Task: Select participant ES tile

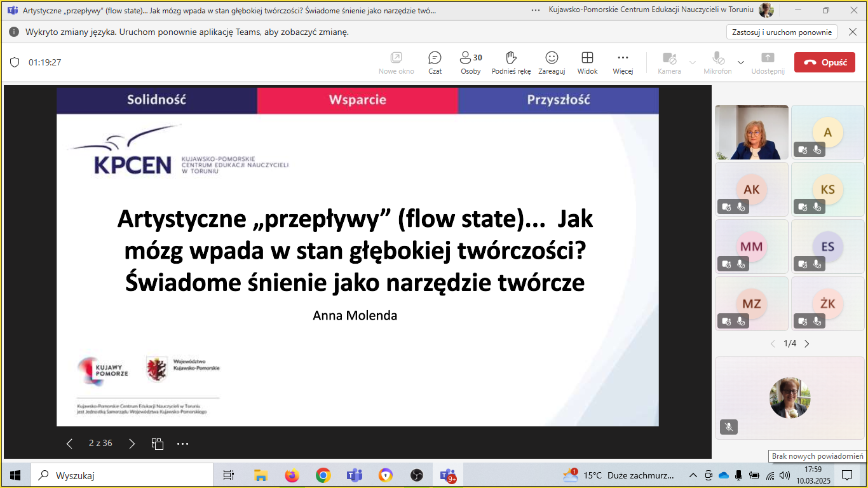Action: coord(828,247)
